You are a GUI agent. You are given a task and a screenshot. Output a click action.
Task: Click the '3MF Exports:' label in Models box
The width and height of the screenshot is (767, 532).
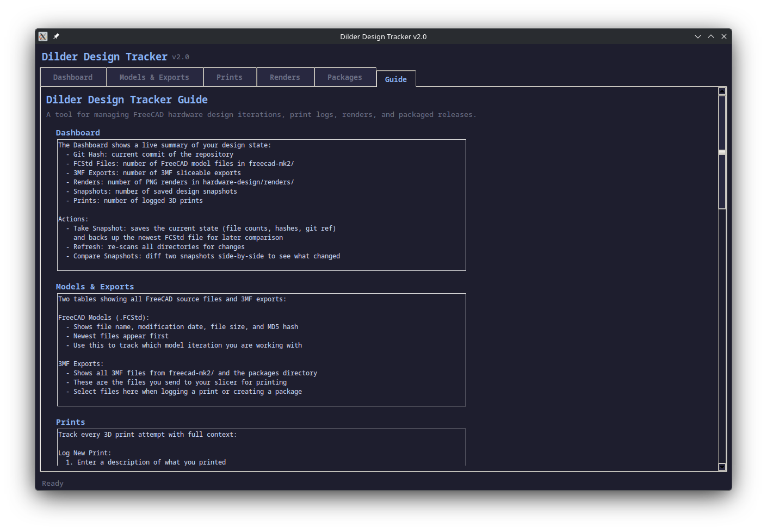tap(81, 364)
